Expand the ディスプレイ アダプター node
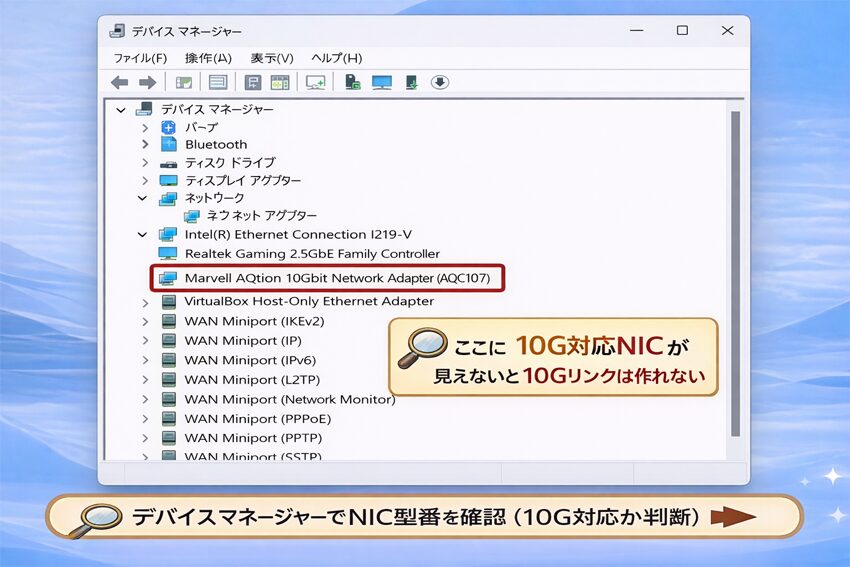This screenshot has width=850, height=567. coord(145,180)
